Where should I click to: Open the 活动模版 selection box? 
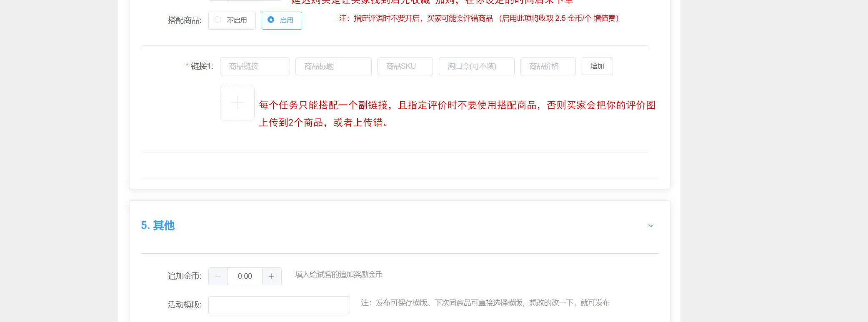(279, 305)
